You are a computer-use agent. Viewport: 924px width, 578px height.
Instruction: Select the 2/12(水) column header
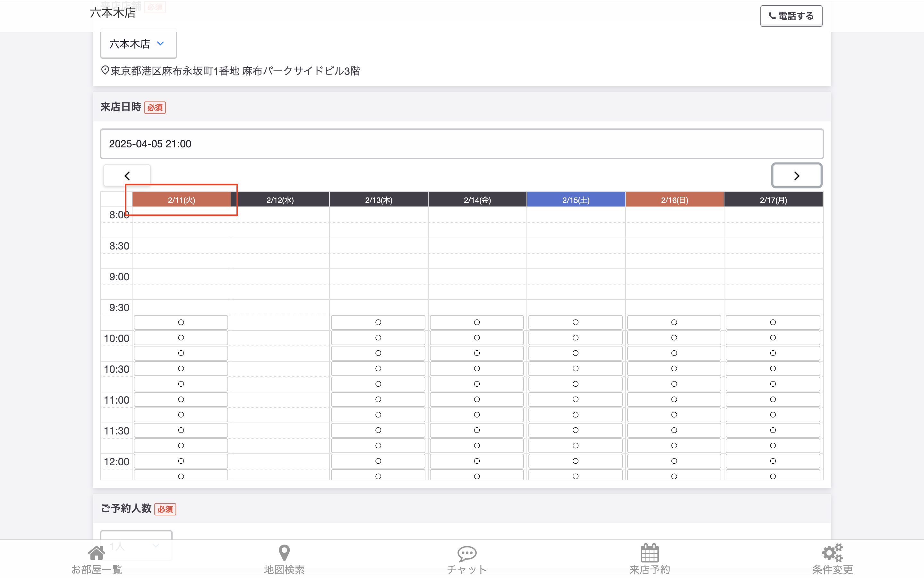point(280,200)
